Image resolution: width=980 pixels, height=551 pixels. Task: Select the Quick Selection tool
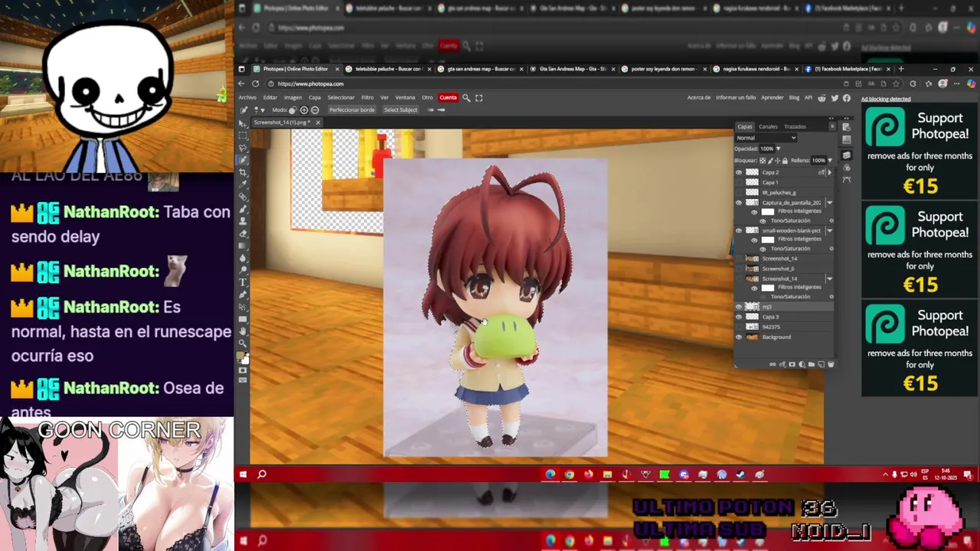(x=243, y=161)
